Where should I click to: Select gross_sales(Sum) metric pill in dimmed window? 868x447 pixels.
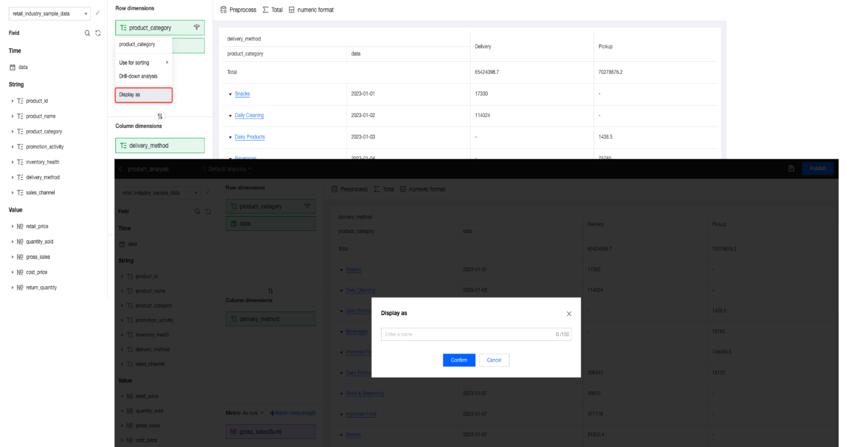click(271, 432)
